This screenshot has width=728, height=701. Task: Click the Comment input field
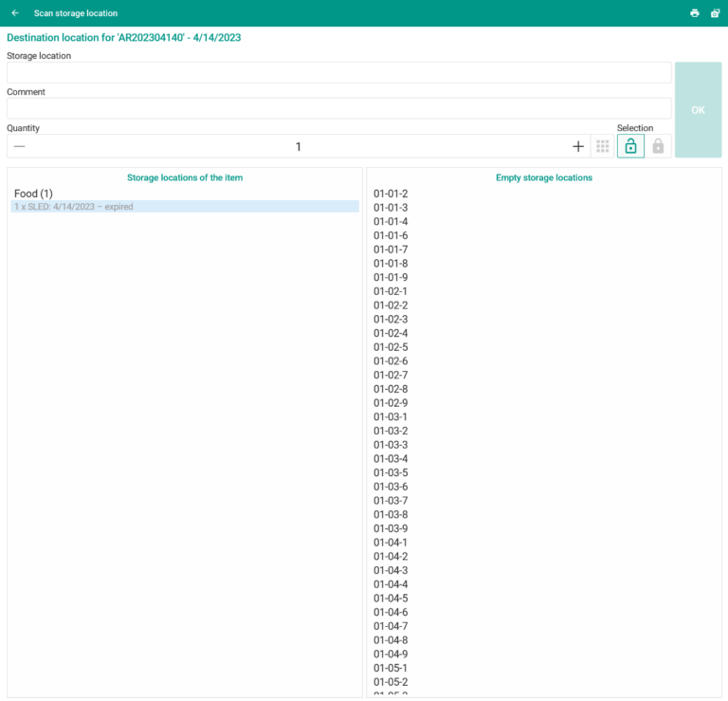tap(338, 109)
